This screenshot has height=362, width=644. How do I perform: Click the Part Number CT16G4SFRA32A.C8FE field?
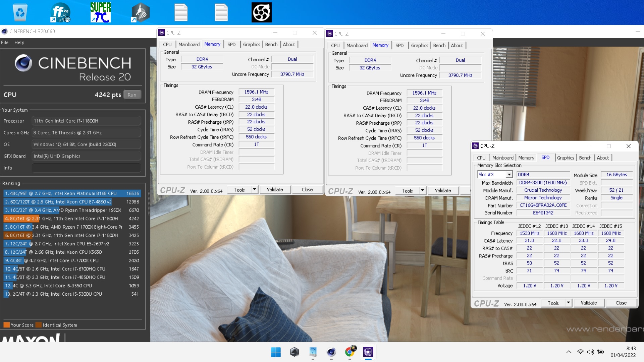pos(543,205)
